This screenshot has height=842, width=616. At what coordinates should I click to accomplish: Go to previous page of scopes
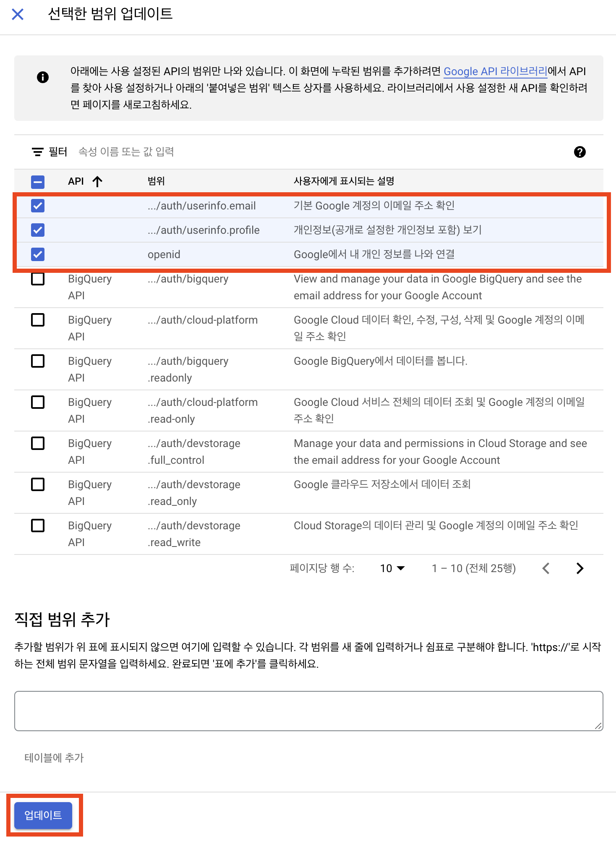(546, 568)
